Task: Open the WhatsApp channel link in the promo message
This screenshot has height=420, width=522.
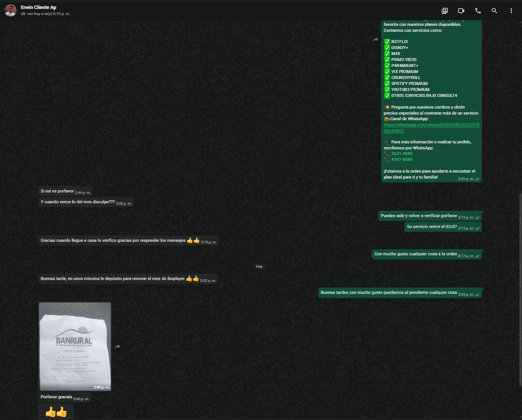Action: pyautogui.click(x=431, y=128)
